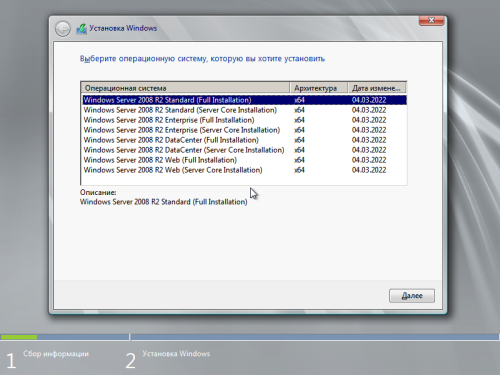Close the Установка Windows dialog
The width and height of the screenshot is (500, 375).
431,20
